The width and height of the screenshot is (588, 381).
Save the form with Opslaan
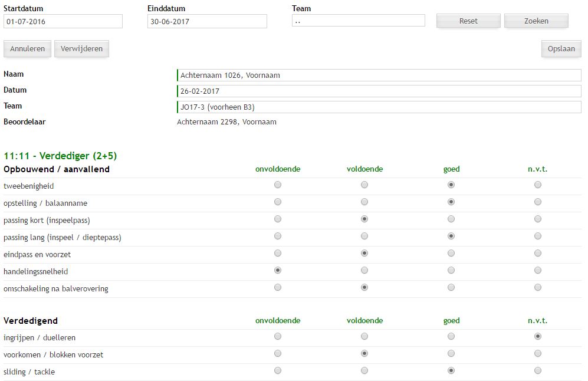click(x=561, y=49)
